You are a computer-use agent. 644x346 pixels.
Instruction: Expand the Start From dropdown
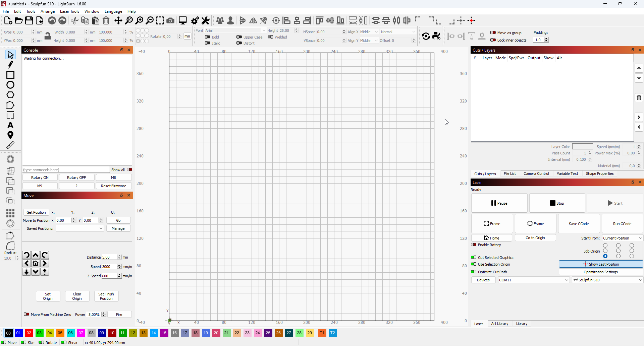(x=623, y=238)
